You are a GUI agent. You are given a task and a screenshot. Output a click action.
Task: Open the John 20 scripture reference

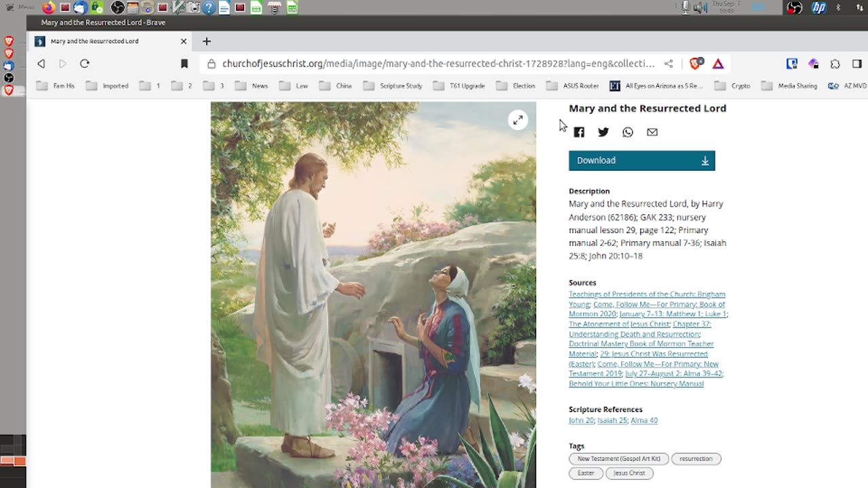[581, 420]
